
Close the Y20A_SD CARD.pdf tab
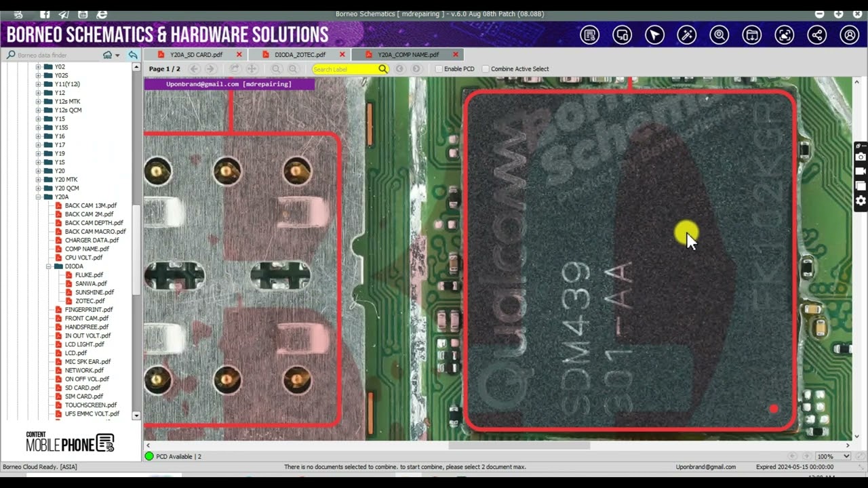pyautogui.click(x=239, y=55)
